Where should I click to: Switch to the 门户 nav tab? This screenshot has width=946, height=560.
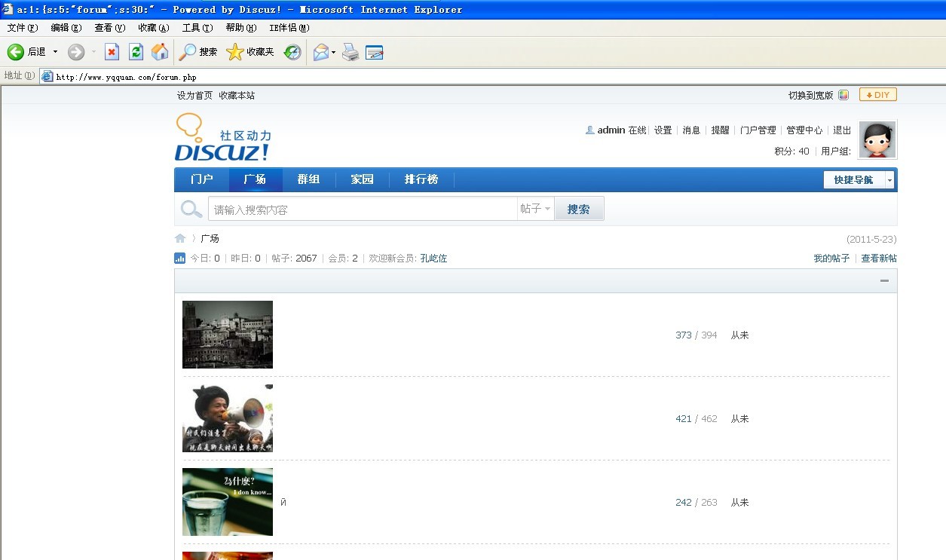[x=202, y=179]
